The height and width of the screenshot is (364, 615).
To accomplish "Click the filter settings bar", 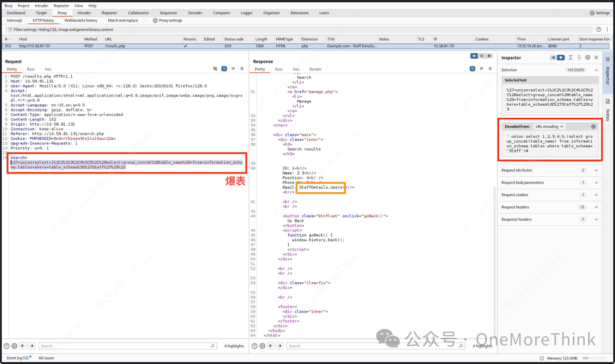I will pos(298,30).
